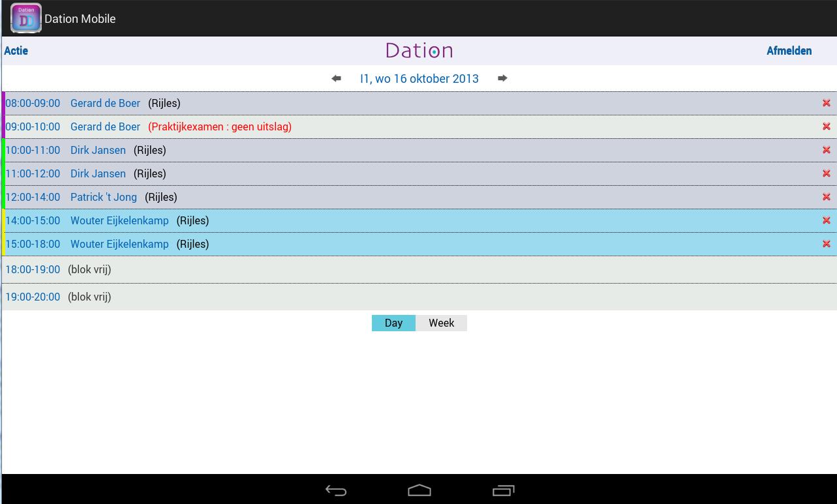The image size is (837, 504).
Task: Navigate to the next day using the right arrow
Action: 502,78
